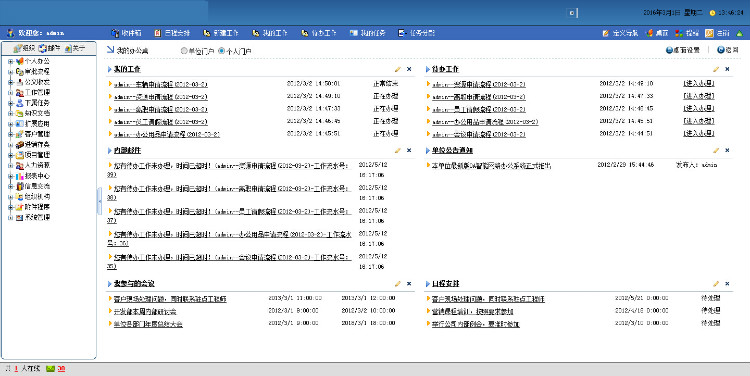The width and height of the screenshot is (750, 376).
Task: Open 日程安排 in the blue navigation bar
Action: [172, 33]
